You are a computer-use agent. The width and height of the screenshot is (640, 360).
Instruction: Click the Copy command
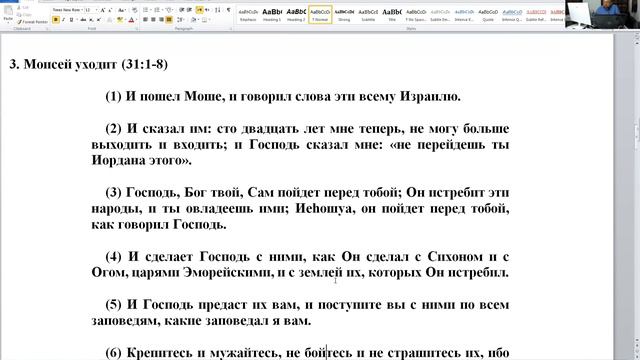(x=23, y=15)
